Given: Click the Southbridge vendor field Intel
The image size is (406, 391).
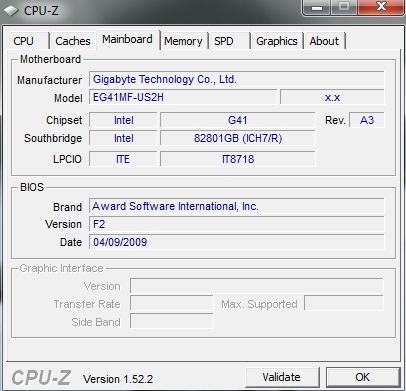Looking at the screenshot, I should click(x=123, y=138).
